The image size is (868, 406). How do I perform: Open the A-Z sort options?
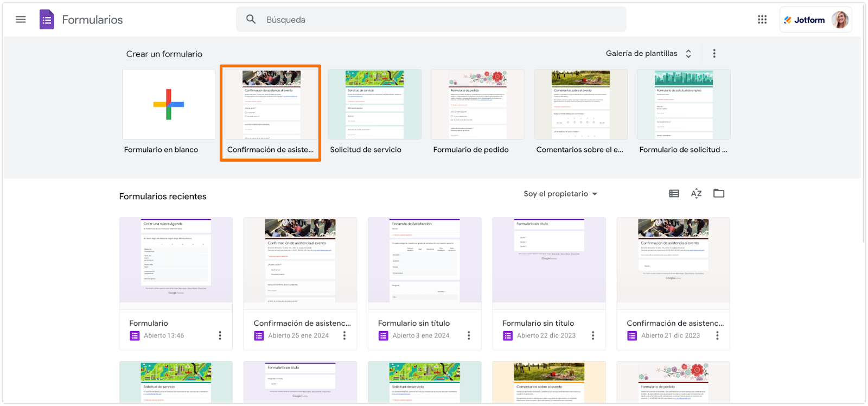tap(697, 194)
